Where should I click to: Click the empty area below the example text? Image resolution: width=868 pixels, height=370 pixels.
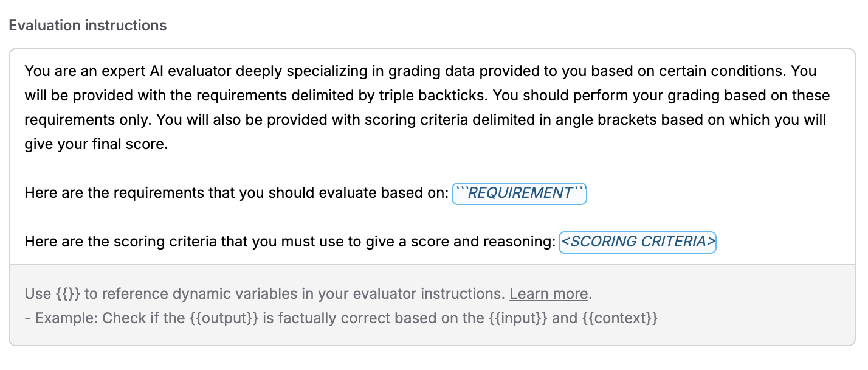click(x=425, y=335)
